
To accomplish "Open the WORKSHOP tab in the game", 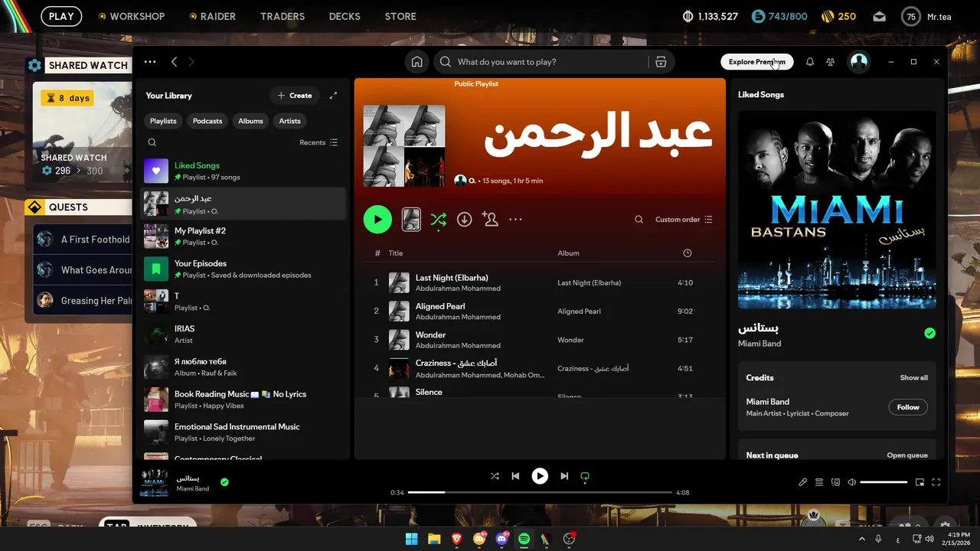I will point(137,16).
